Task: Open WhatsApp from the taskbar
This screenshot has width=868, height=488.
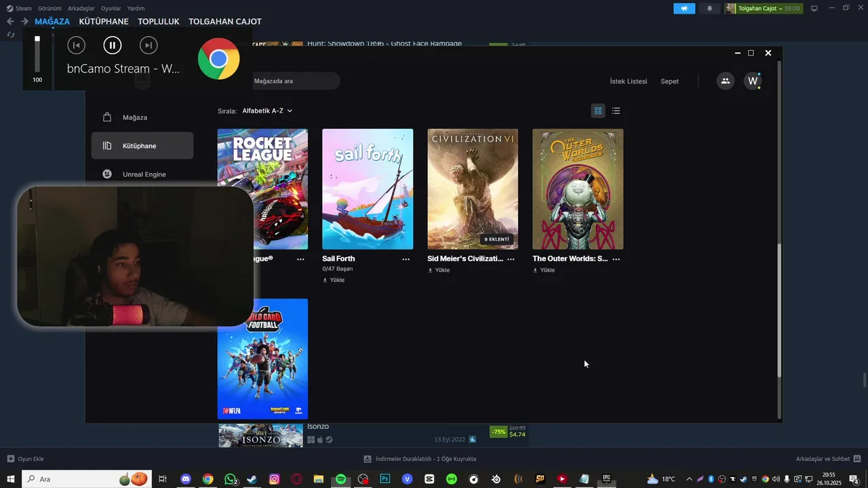Action: [231, 479]
